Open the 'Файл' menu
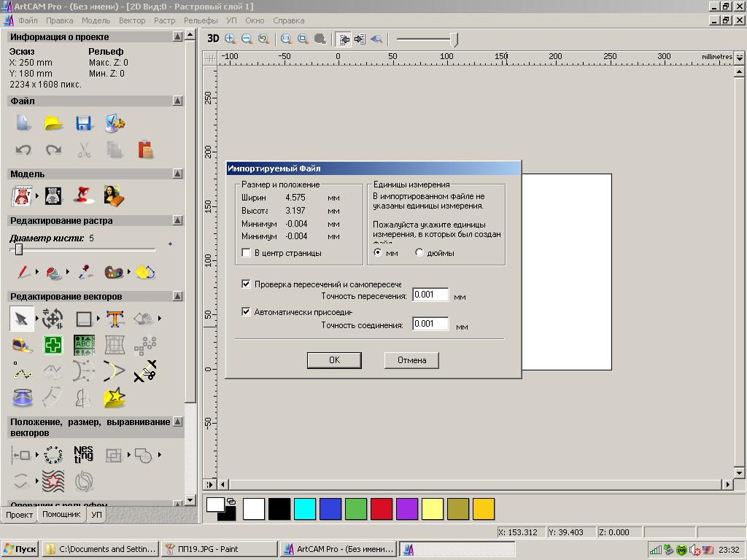This screenshot has width=747, height=560. coord(28,20)
